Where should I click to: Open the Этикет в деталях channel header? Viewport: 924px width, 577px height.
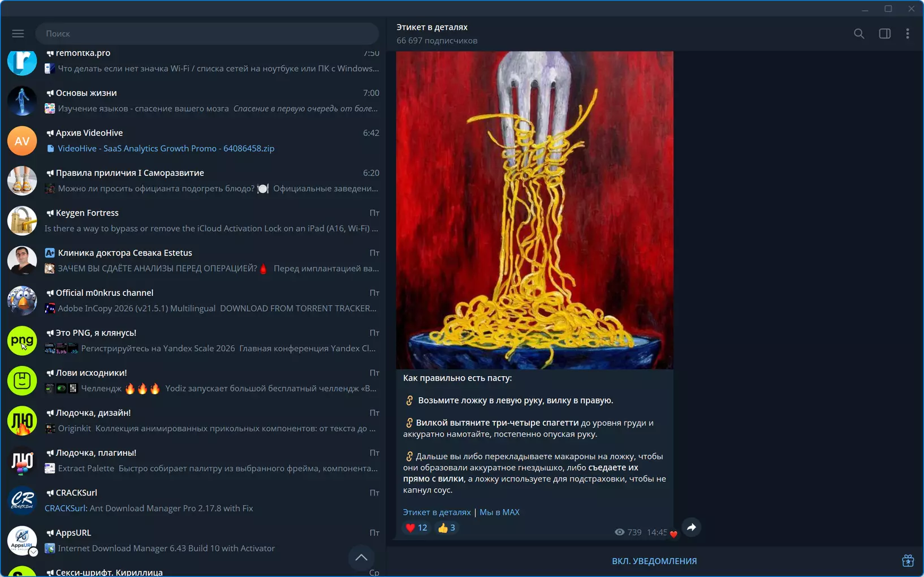click(x=432, y=27)
